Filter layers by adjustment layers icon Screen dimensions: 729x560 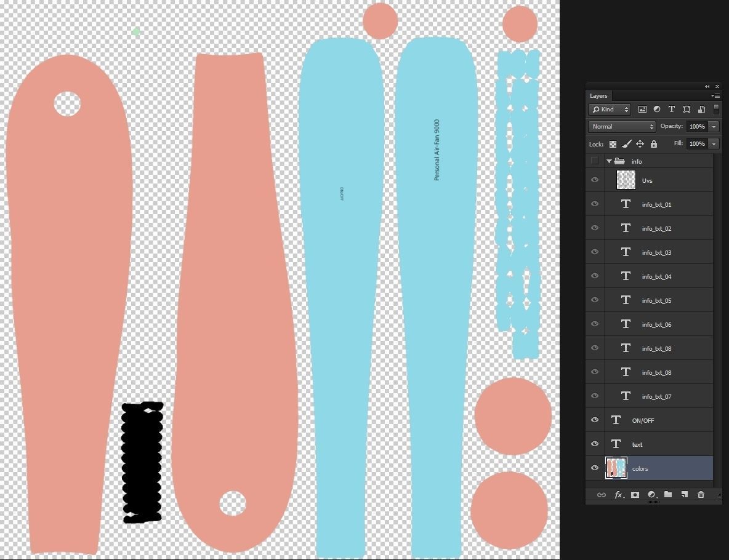[657, 109]
